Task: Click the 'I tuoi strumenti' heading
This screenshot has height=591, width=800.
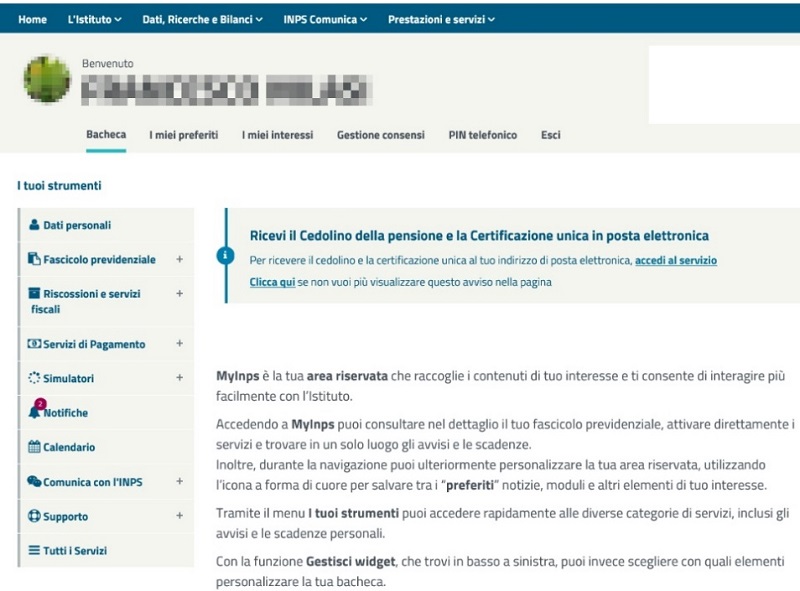Action: pos(59,185)
